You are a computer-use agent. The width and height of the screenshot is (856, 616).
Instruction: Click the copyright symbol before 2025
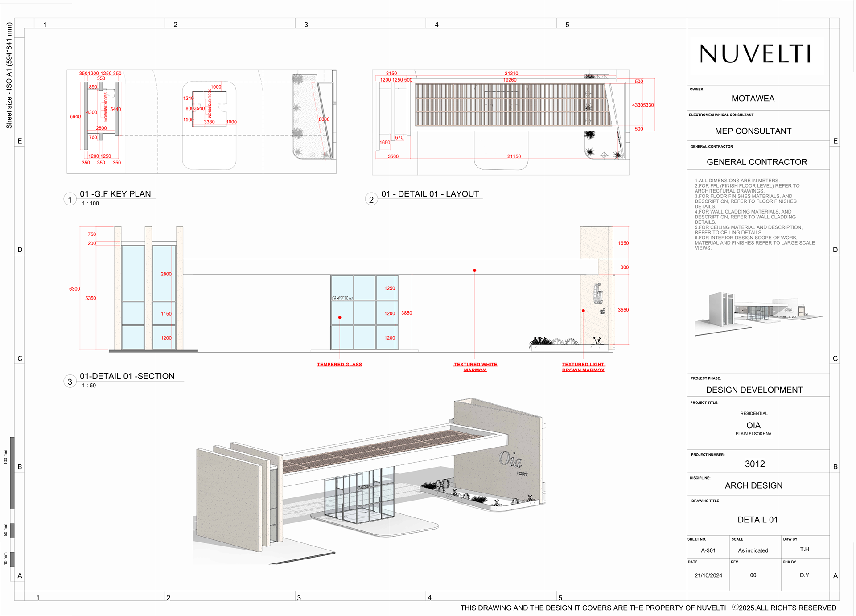[736, 607]
